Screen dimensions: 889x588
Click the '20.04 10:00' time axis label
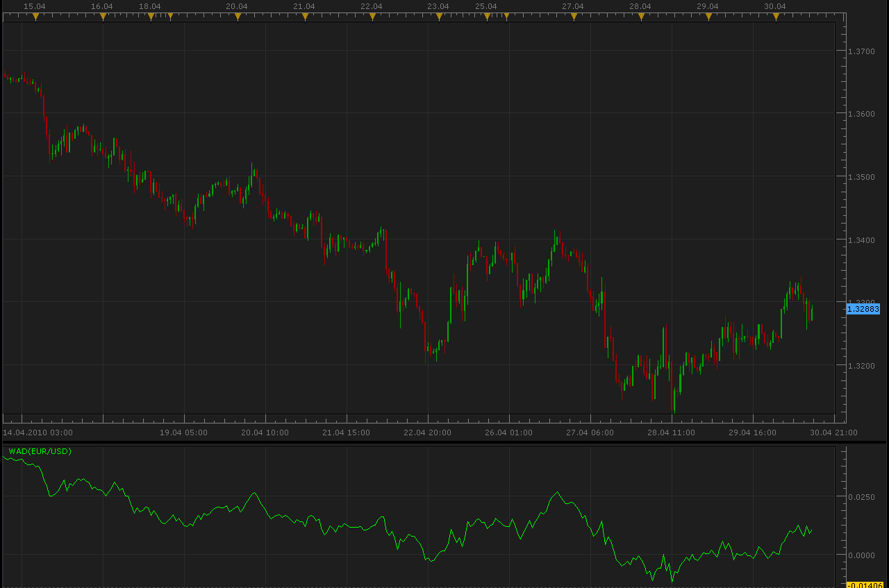tap(265, 432)
